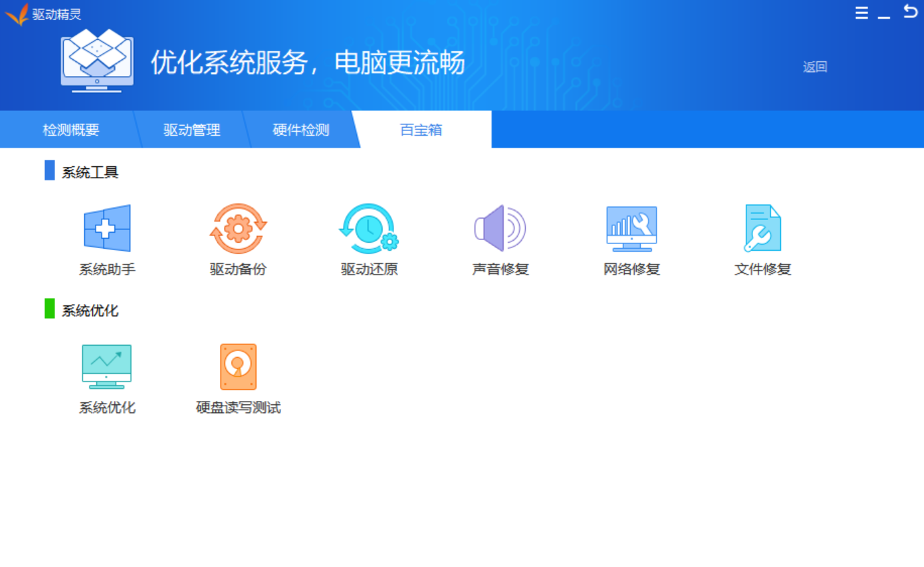Open the hamburger main menu
Image resolution: width=924 pixels, height=567 pixels.
click(861, 13)
